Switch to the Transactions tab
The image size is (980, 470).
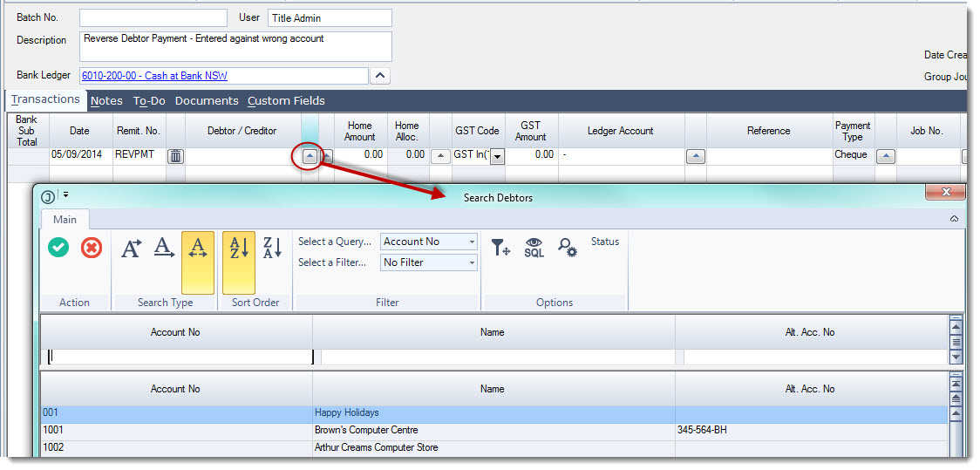[45, 99]
